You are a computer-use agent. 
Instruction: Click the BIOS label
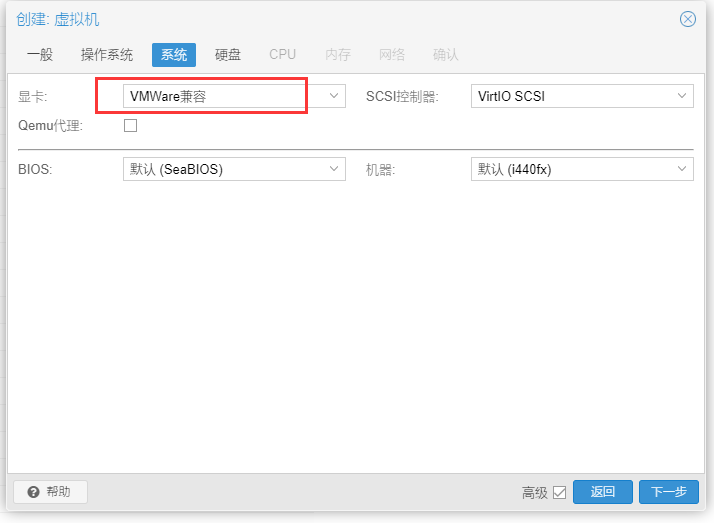[35, 169]
